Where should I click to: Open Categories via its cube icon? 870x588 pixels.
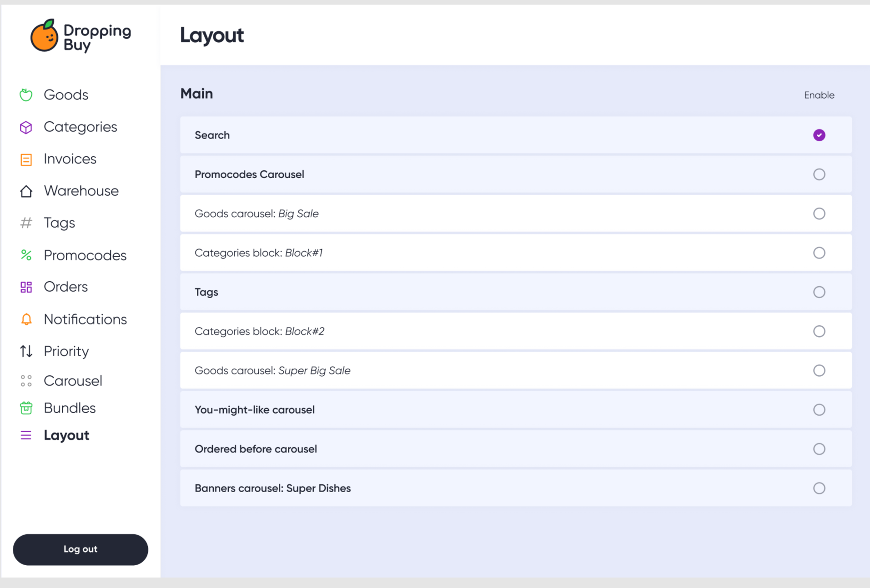pos(26,127)
